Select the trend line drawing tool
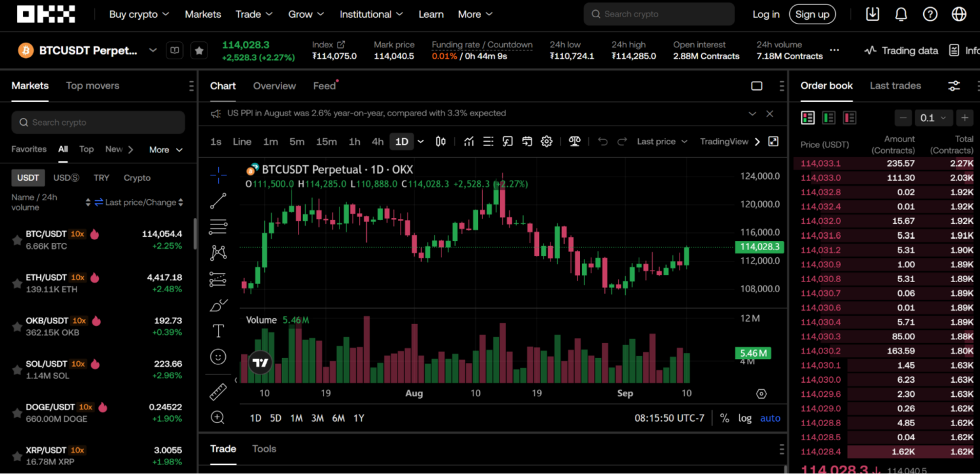This screenshot has width=980, height=474. click(x=218, y=201)
